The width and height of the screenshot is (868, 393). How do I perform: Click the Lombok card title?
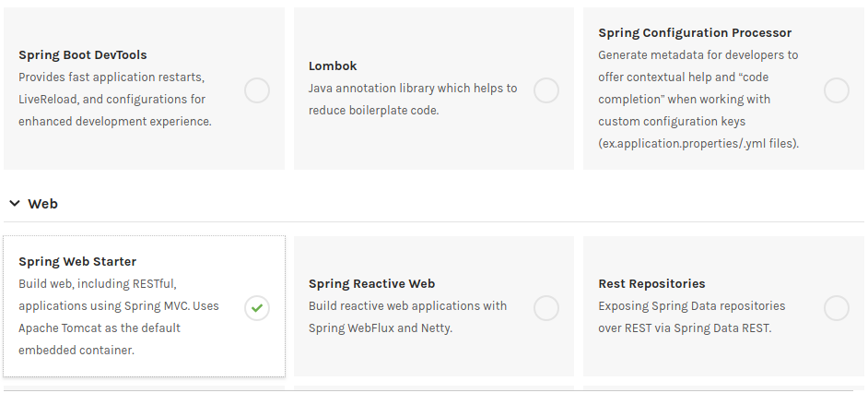point(333,66)
